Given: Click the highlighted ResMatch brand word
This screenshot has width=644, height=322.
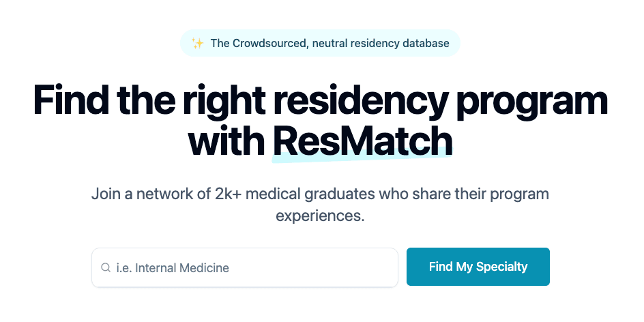Looking at the screenshot, I should click(x=362, y=141).
